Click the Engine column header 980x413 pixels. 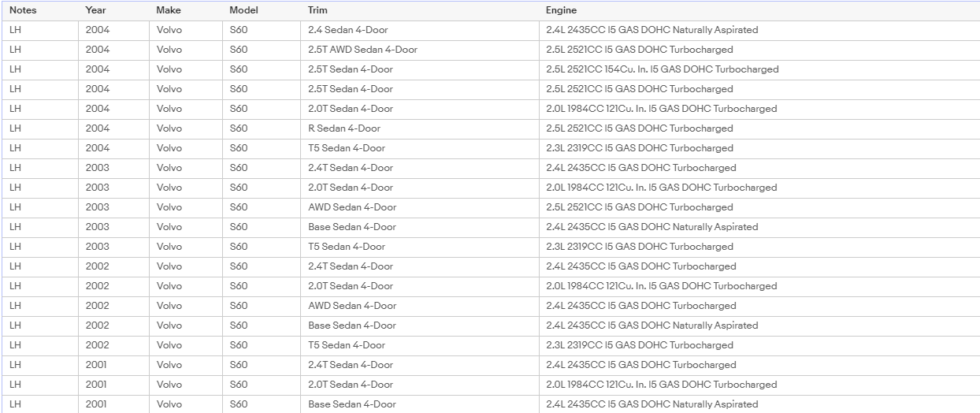pos(561,10)
